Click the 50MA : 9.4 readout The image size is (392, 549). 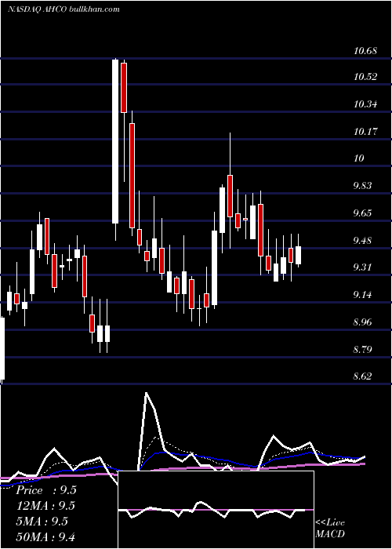pos(45,536)
